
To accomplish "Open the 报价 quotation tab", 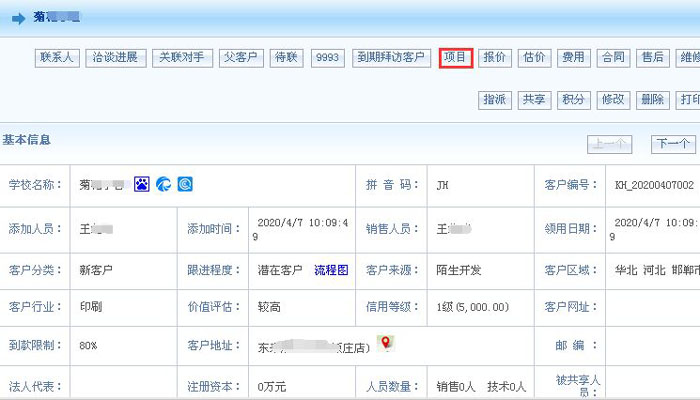I will [494, 58].
